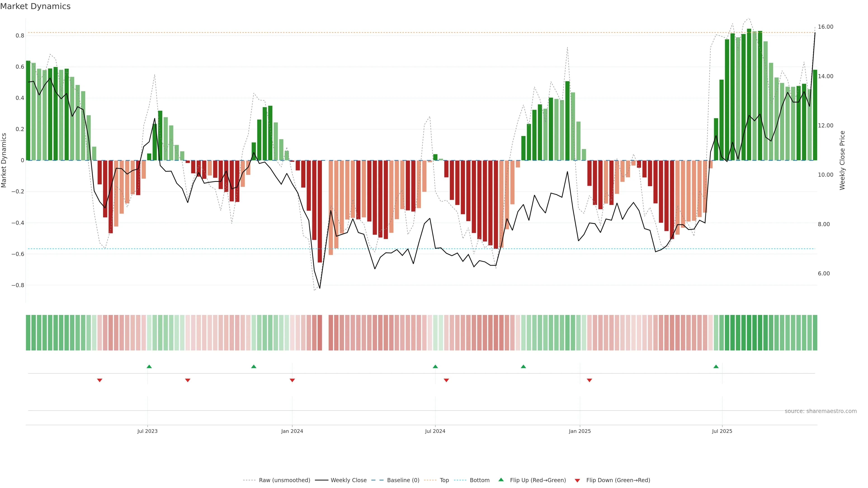Click the green triangle icon in the legend
868x488 pixels.
click(501, 480)
